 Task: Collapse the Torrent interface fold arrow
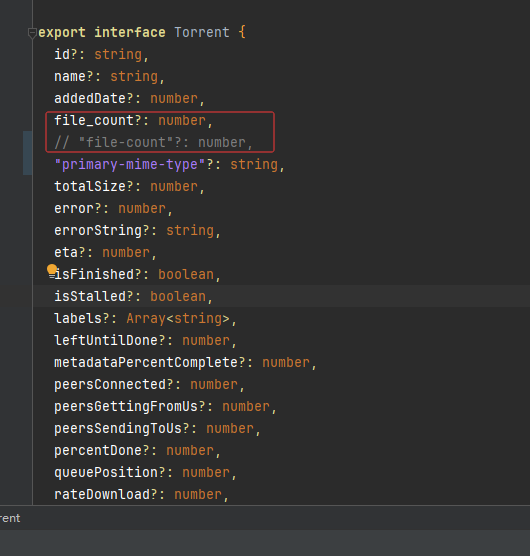pos(32,33)
